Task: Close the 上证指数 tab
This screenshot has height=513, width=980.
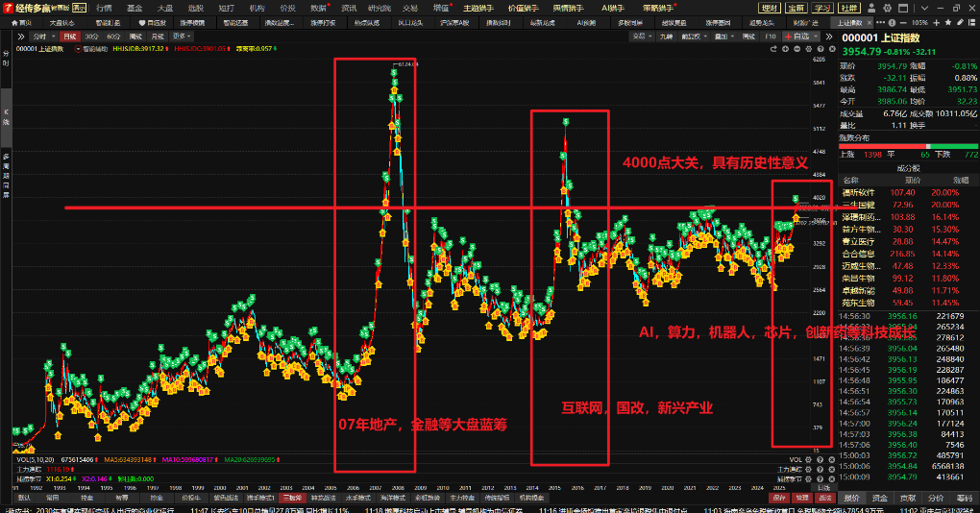Action: click(869, 22)
